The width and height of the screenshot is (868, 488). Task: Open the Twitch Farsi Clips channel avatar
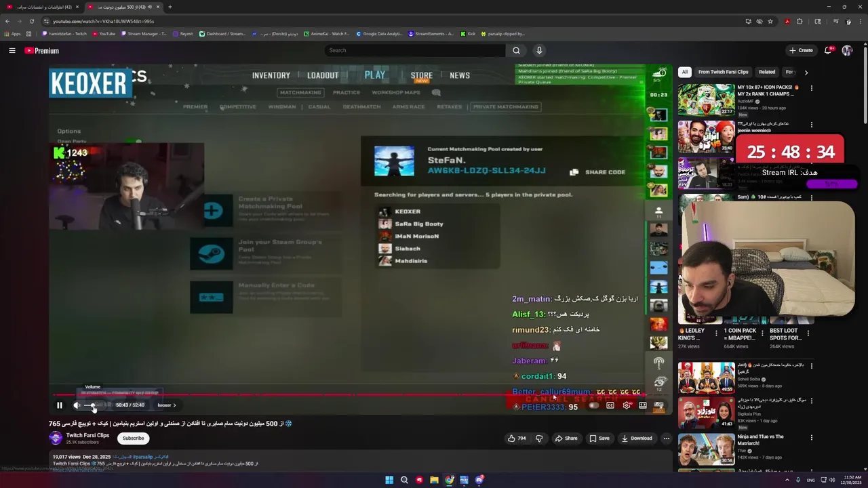[x=56, y=439]
